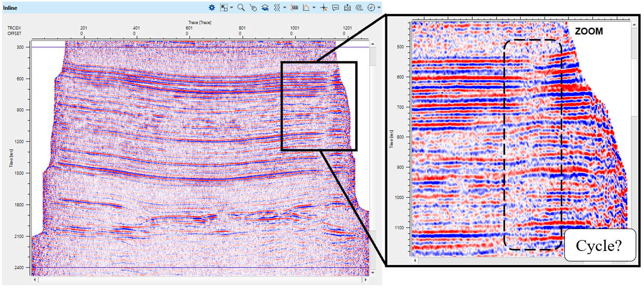This screenshot has width=644, height=289.
Task: Click the selection area tool icon
Action: click(224, 8)
